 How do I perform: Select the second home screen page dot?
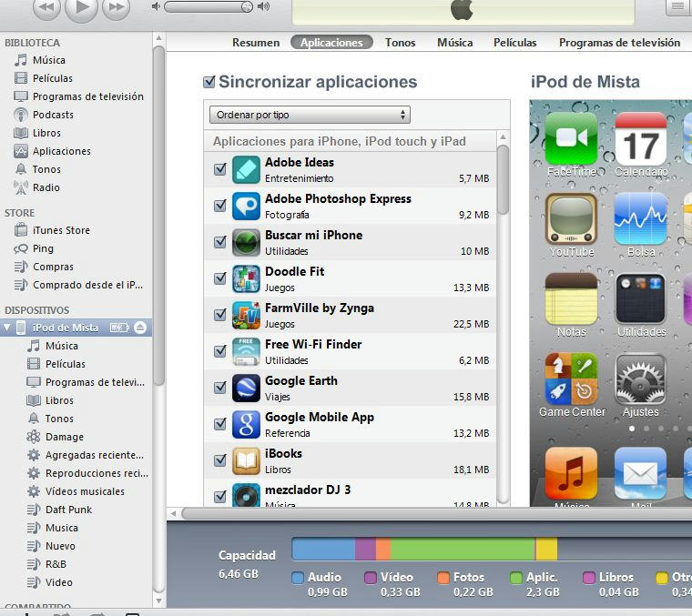(x=646, y=429)
